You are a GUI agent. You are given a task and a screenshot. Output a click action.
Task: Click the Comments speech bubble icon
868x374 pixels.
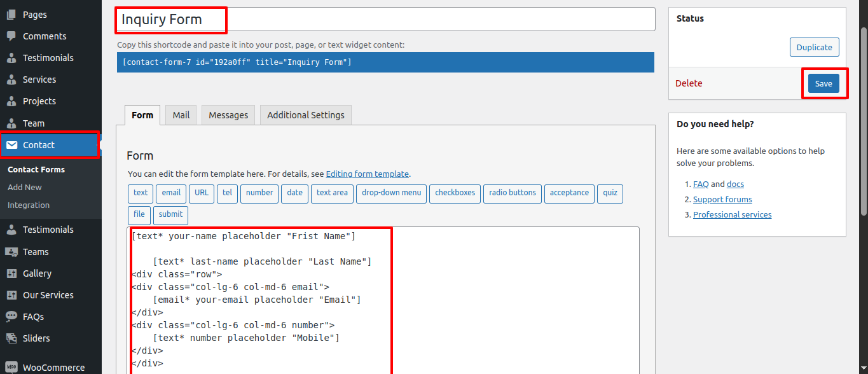tap(11, 36)
